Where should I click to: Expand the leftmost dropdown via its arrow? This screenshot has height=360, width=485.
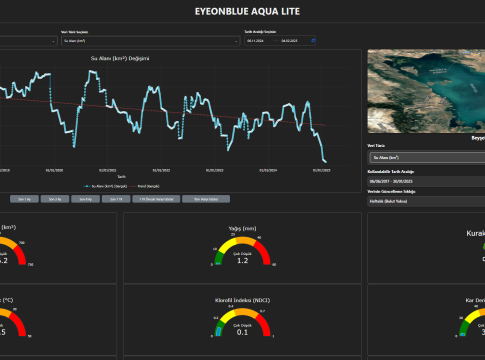pyautogui.click(x=53, y=41)
